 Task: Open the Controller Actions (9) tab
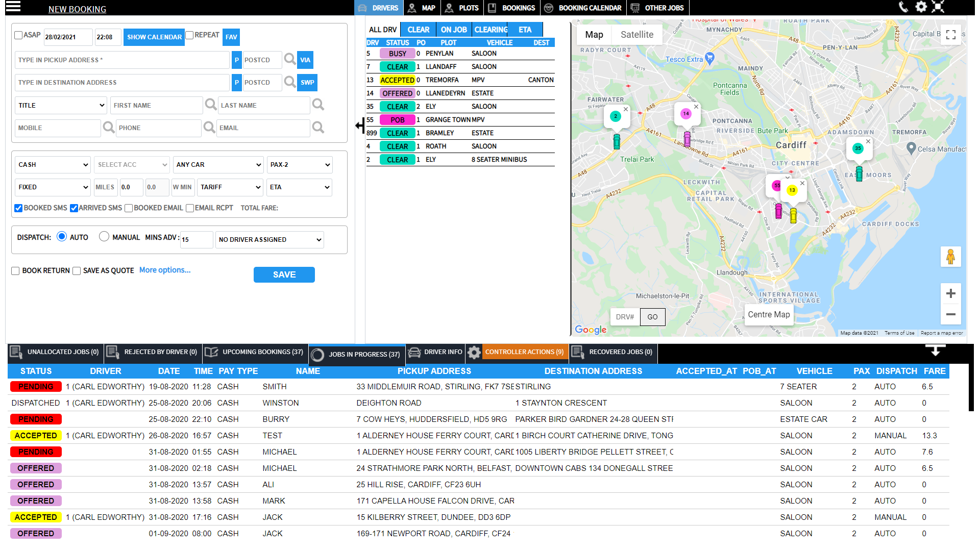coord(524,352)
